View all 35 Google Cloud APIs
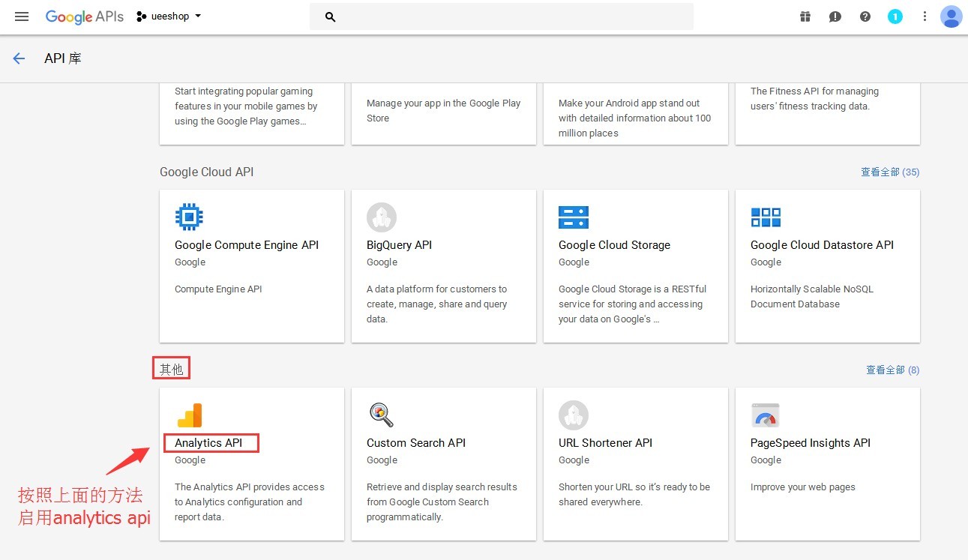The image size is (968, 560). click(x=890, y=172)
